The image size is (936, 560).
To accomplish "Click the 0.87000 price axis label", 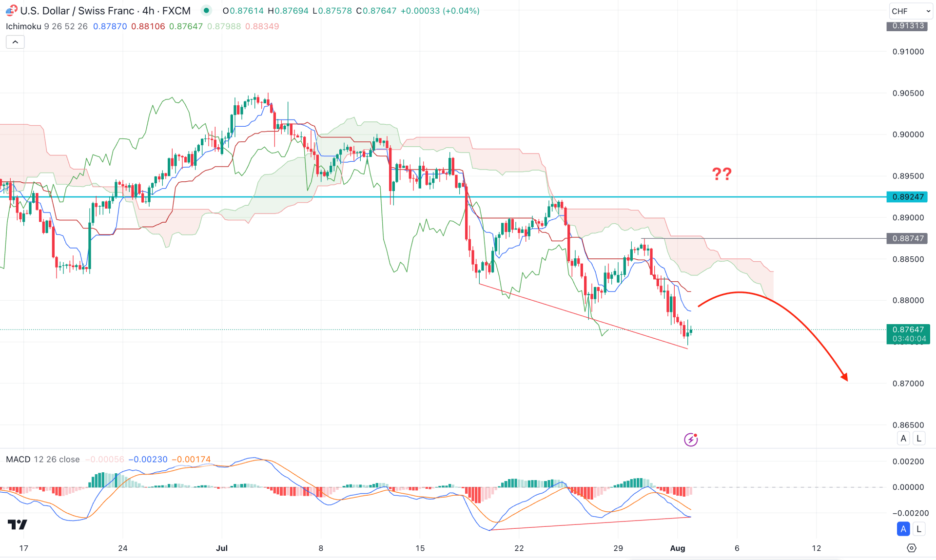I will click(908, 384).
